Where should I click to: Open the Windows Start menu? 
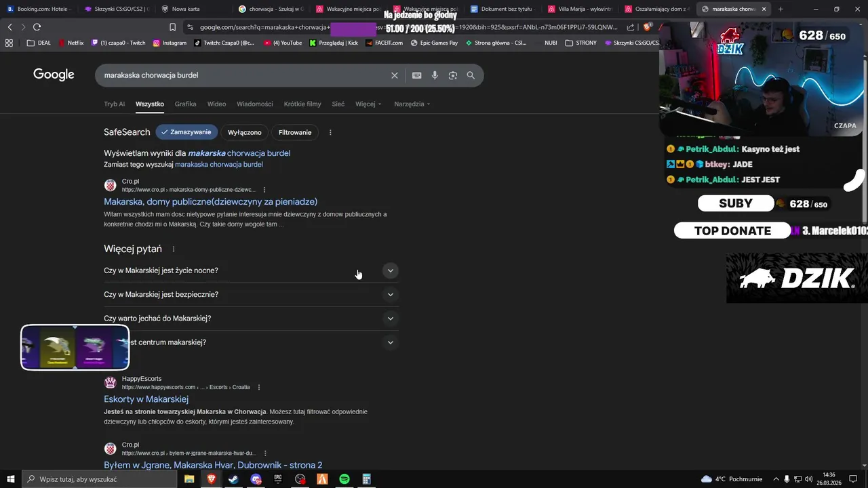tap(10, 479)
